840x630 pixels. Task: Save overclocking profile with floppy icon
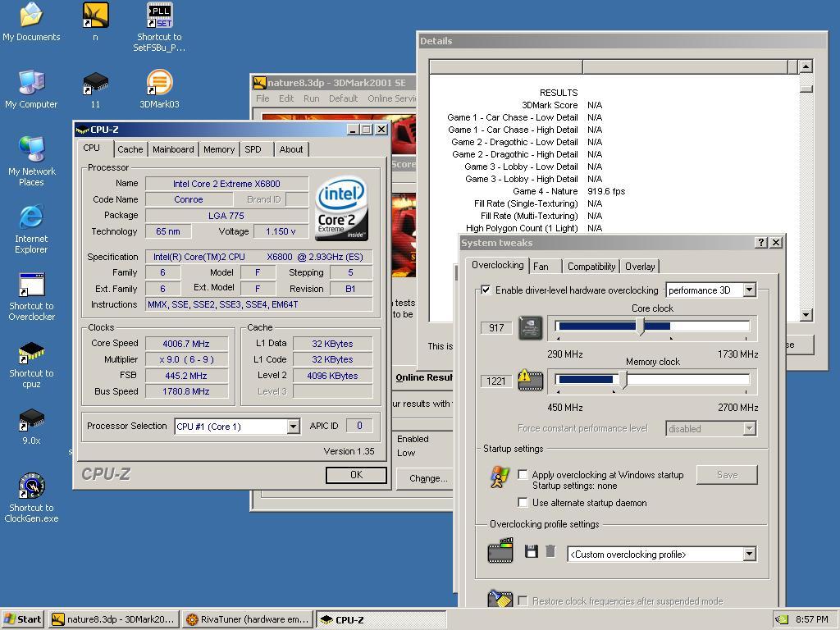tap(531, 550)
